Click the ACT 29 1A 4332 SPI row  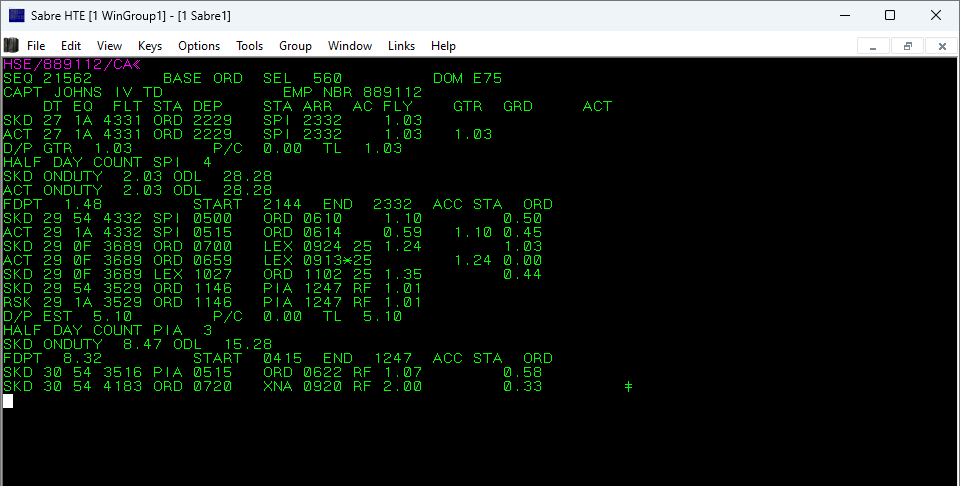point(272,233)
